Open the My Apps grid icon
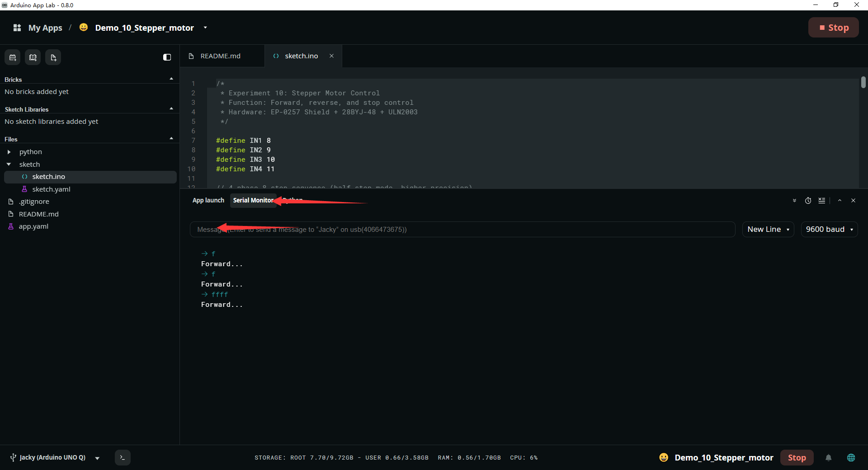This screenshot has height=470, width=868. [17, 28]
